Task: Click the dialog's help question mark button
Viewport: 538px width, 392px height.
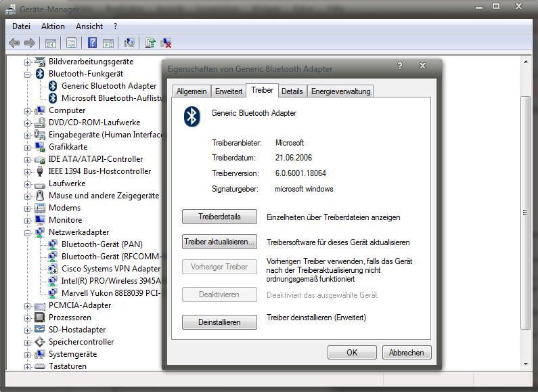Action: 400,66
